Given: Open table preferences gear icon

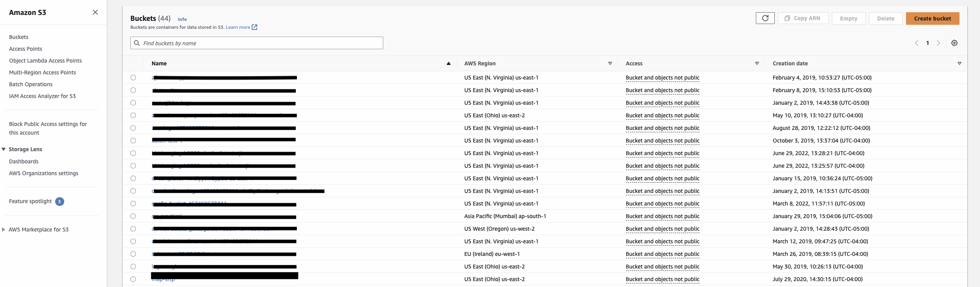Looking at the screenshot, I should click(x=954, y=43).
